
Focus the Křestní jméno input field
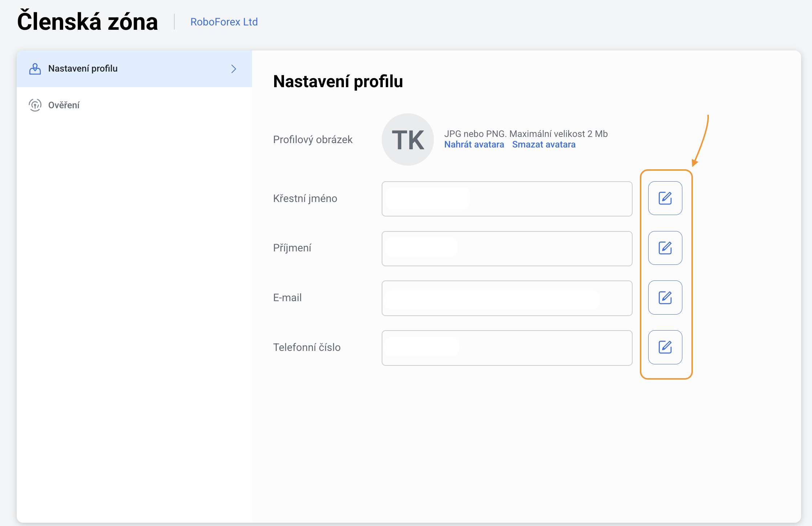pyautogui.click(x=507, y=199)
